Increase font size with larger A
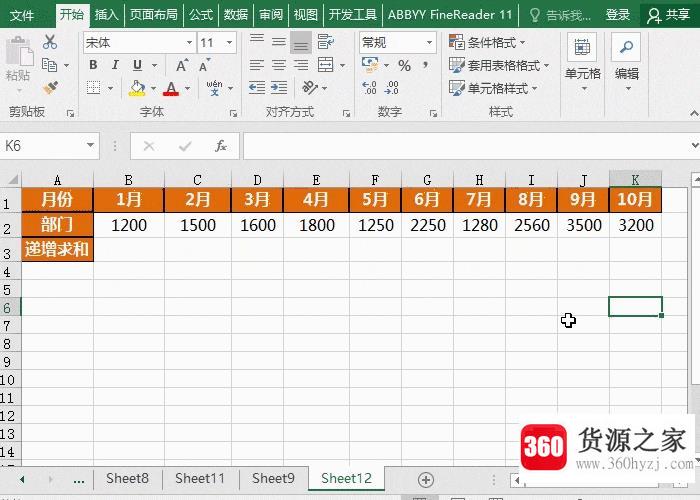700x500 pixels. [x=182, y=65]
